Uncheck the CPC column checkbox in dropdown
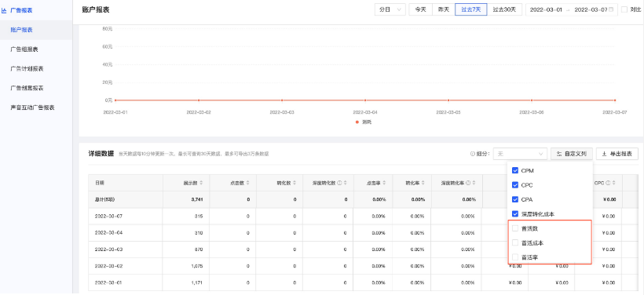644x295 pixels. 515,185
